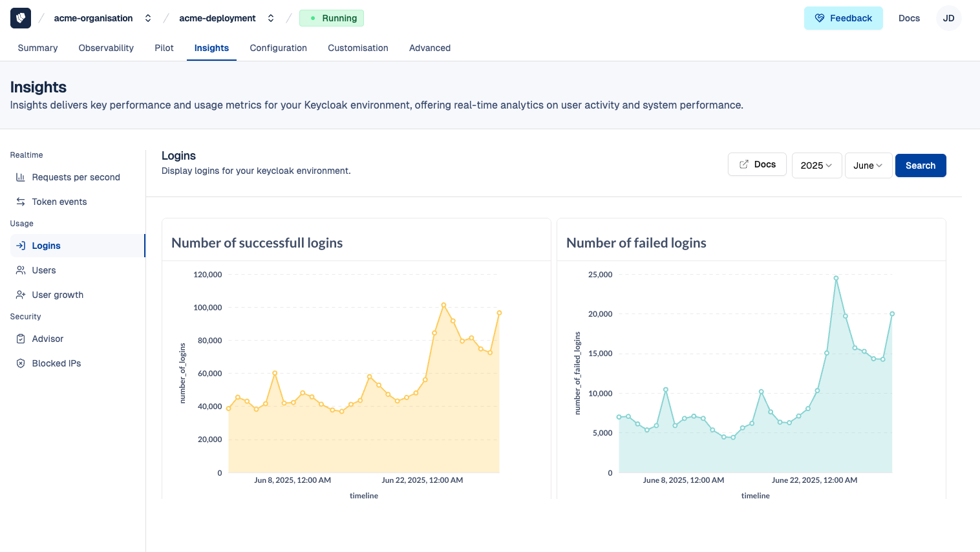
Task: Switch to the Observability tab
Action: pyautogui.click(x=106, y=48)
